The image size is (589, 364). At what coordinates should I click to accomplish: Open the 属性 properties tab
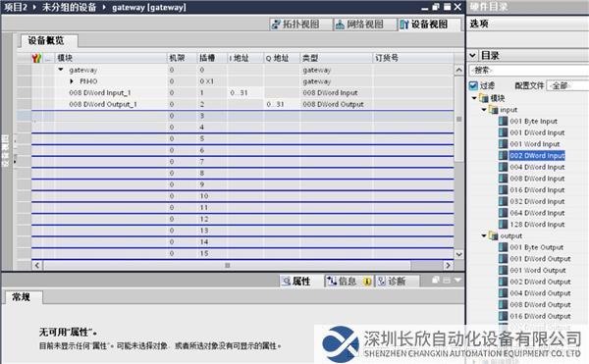pos(296,281)
